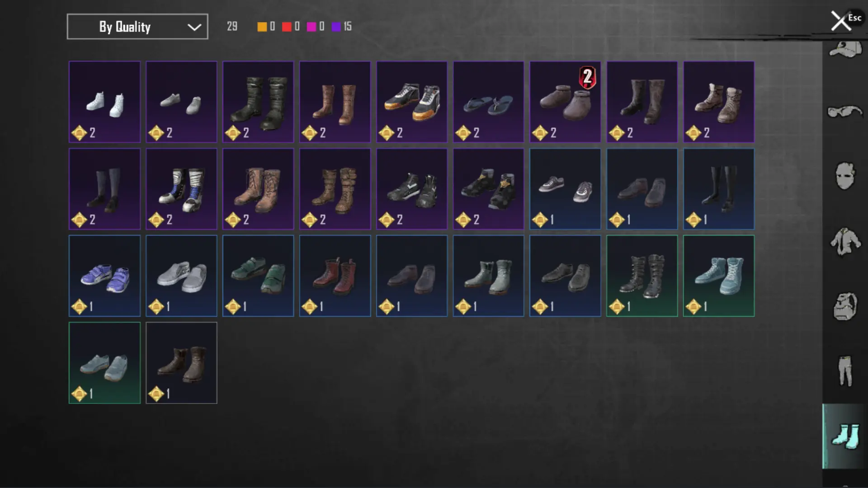
Task: Close the inventory with the X icon
Action: [841, 21]
